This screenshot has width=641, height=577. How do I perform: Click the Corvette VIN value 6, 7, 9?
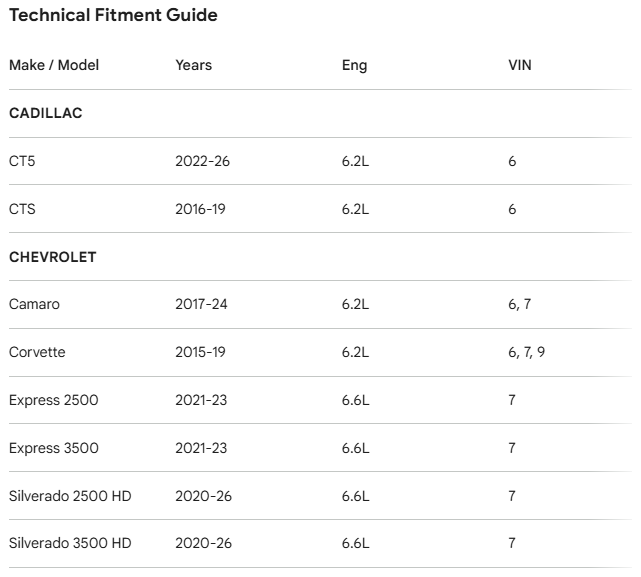click(526, 352)
